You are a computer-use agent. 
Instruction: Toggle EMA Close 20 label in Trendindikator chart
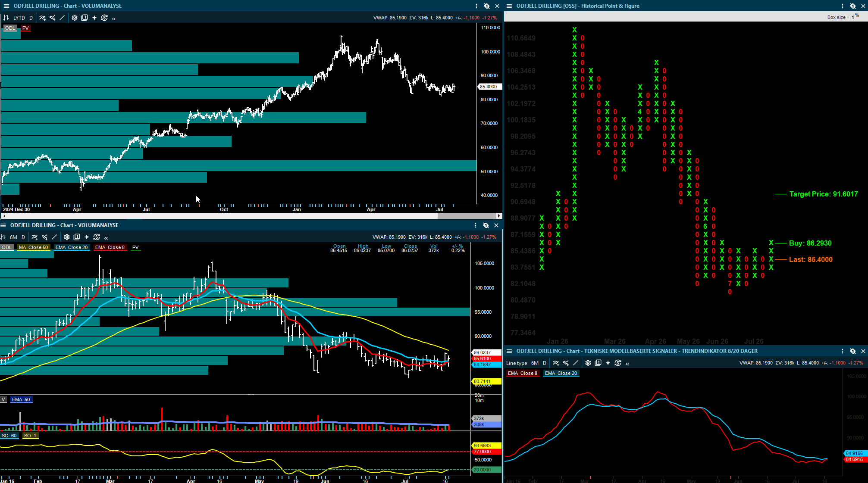(x=561, y=373)
